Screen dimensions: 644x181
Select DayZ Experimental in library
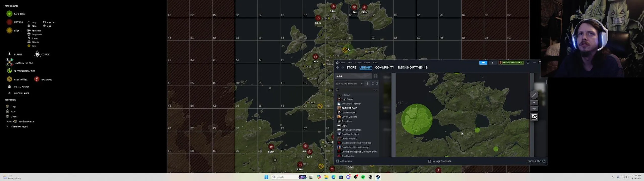(x=351, y=130)
